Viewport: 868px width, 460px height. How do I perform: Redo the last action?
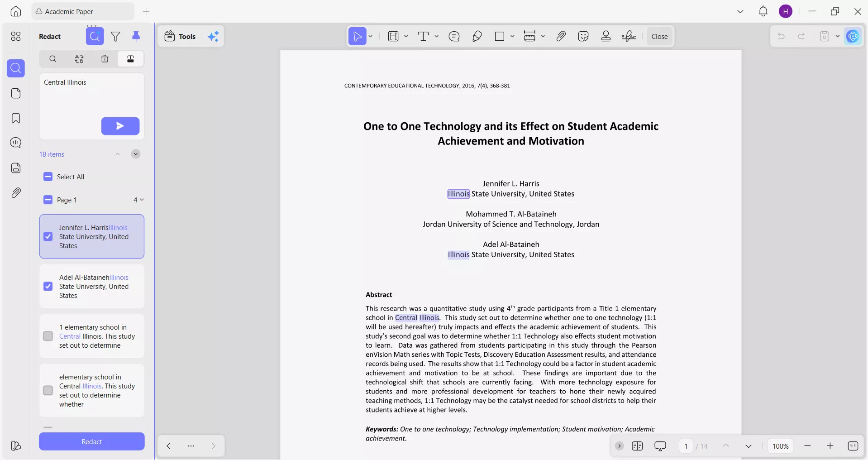point(801,36)
